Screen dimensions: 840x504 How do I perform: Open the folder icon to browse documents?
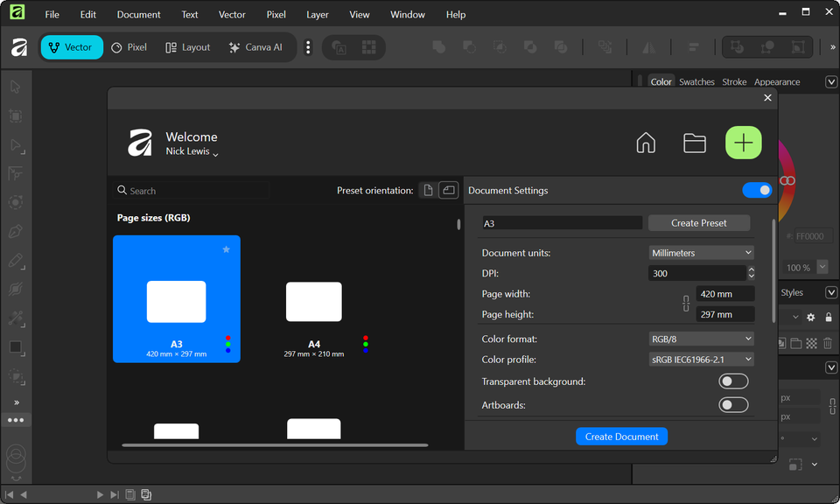click(694, 143)
